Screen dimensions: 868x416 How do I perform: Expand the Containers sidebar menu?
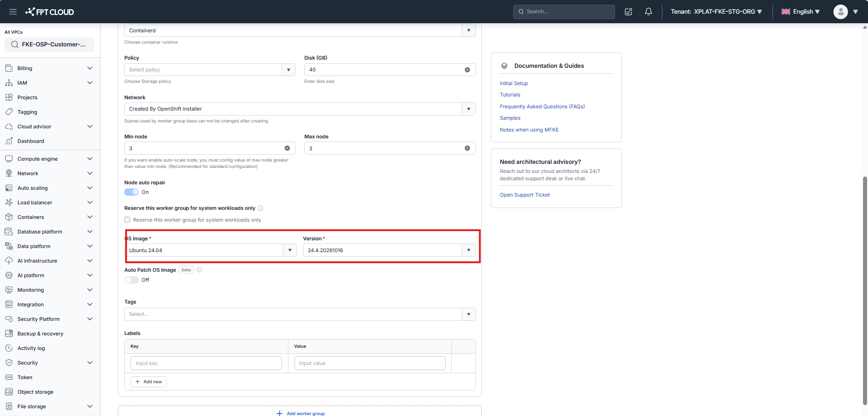click(x=50, y=217)
